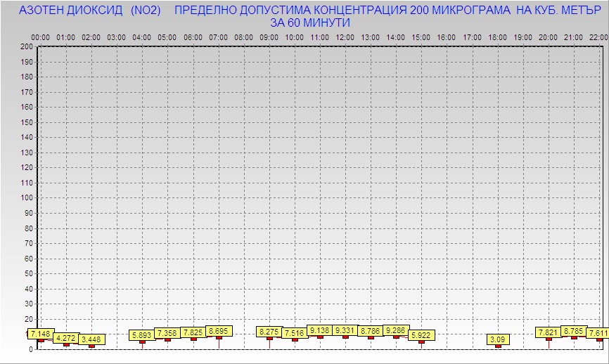Click the 18:00 time axis label
Image resolution: width=609 pixels, height=364 pixels.
pos(497,37)
